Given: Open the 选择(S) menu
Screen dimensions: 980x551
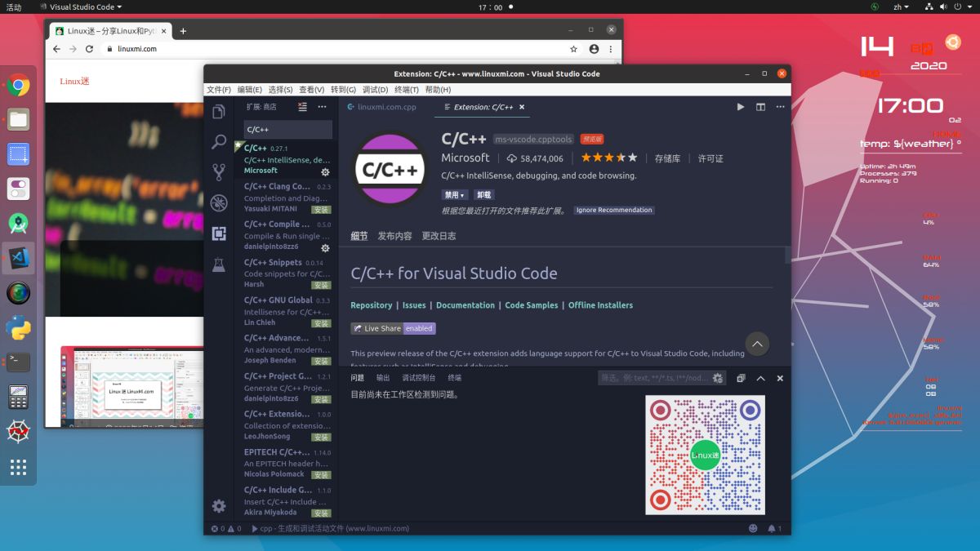Looking at the screenshot, I should tap(281, 90).
